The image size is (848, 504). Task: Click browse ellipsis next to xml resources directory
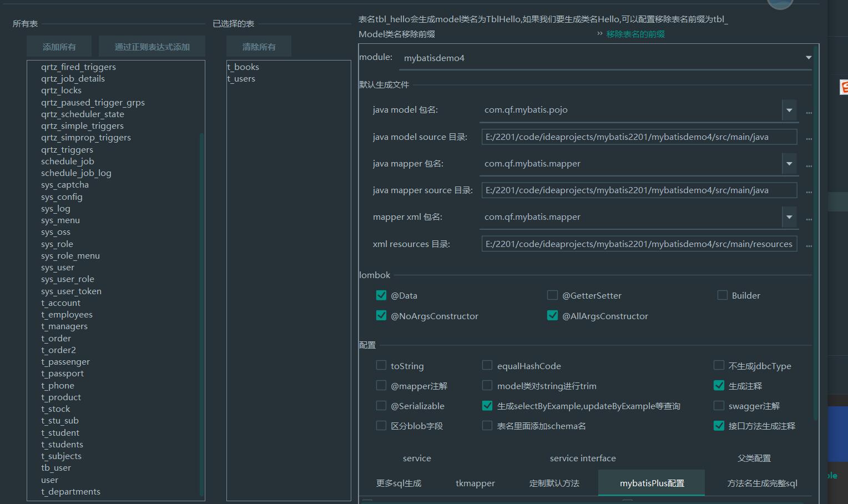[x=809, y=246]
